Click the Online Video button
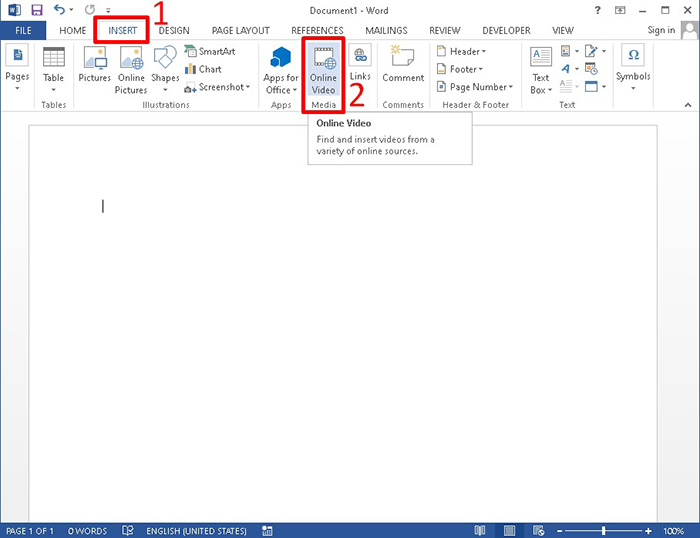Viewport: 700px width, 538px height. pos(323,69)
